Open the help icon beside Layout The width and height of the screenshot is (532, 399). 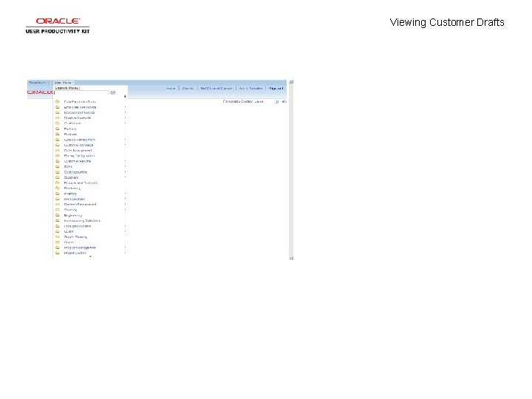[277, 101]
